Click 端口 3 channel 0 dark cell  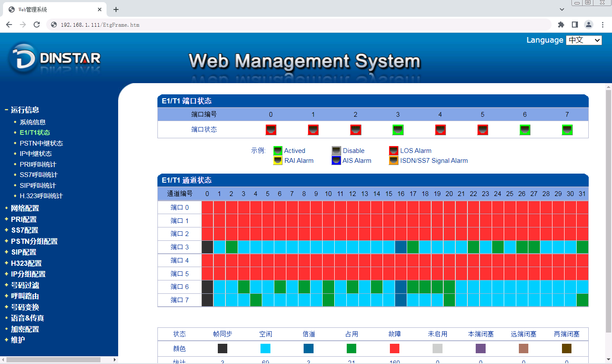coord(207,247)
